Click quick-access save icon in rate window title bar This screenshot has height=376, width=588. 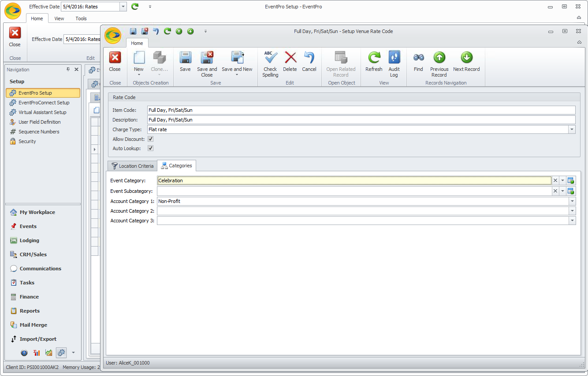133,31
